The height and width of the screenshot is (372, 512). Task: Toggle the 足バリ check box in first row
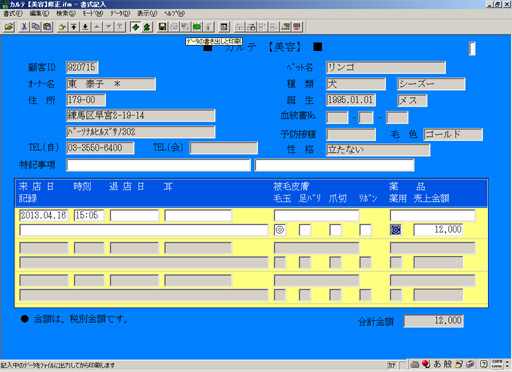pyautogui.click(x=305, y=230)
